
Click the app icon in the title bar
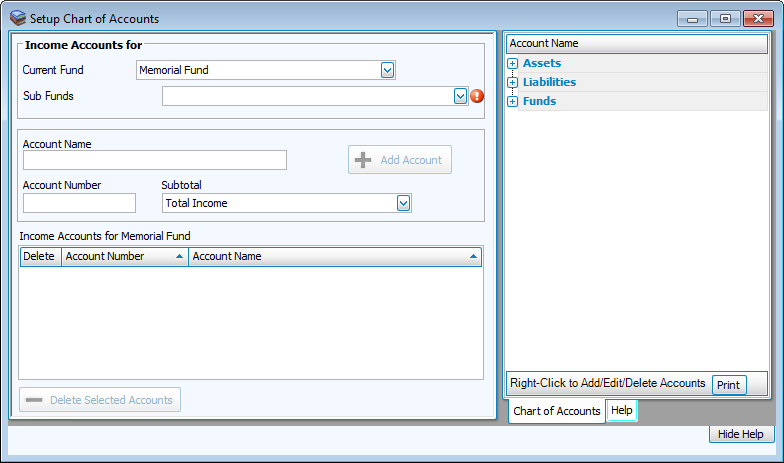point(18,18)
